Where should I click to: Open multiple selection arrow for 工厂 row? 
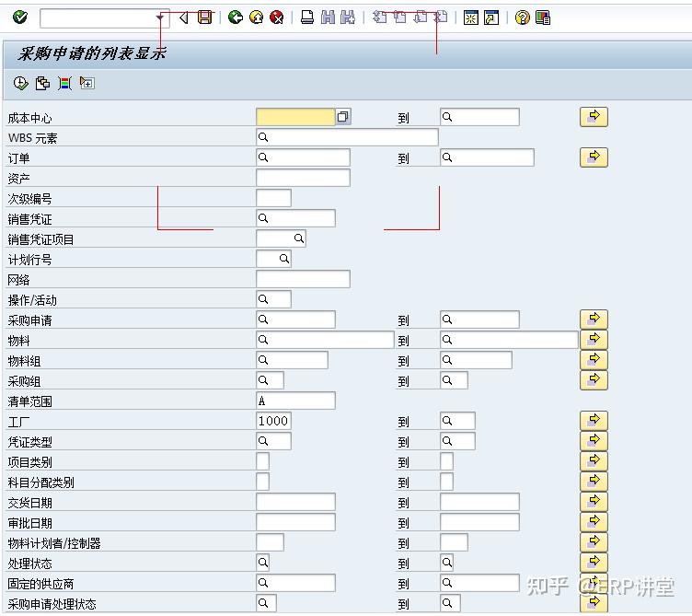coord(594,421)
